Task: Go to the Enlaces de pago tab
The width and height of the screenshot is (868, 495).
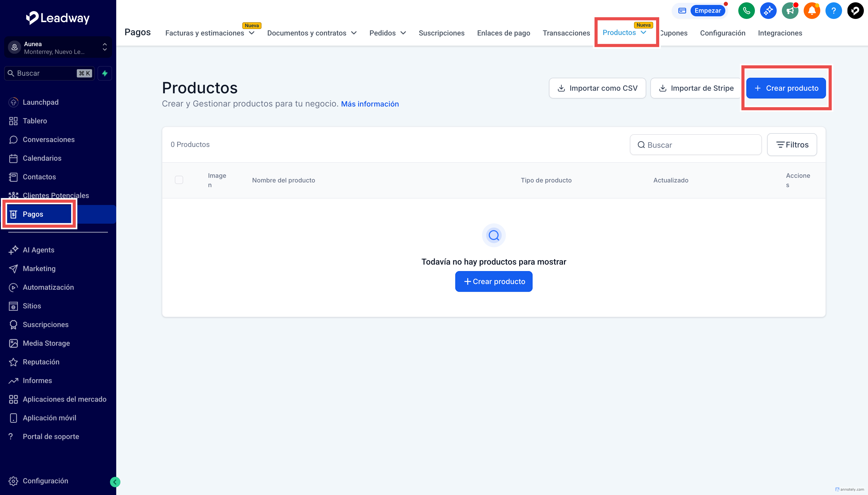Action: pos(503,33)
